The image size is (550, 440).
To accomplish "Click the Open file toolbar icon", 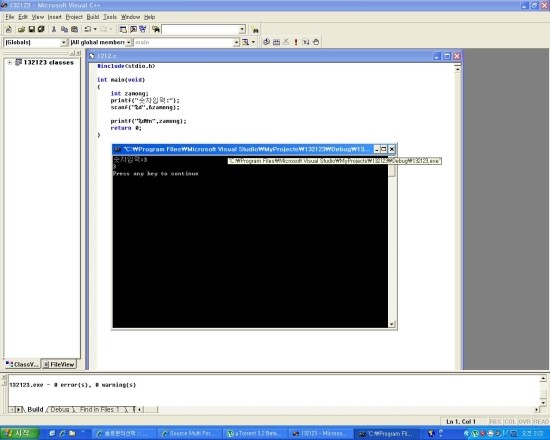I will 21,29.
